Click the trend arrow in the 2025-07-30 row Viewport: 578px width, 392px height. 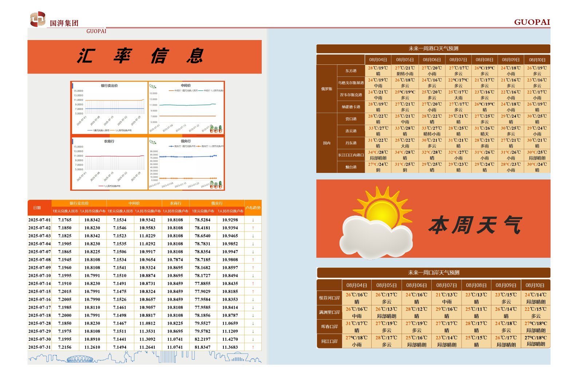pos(253,339)
